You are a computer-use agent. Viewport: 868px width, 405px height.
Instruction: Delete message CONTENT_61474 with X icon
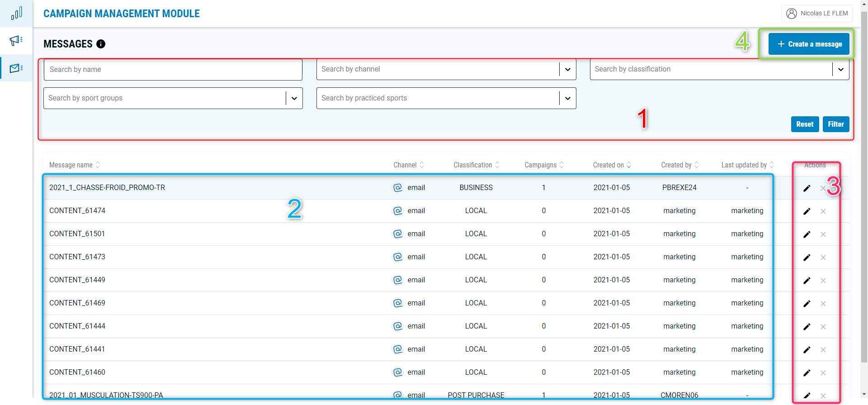pyautogui.click(x=823, y=211)
